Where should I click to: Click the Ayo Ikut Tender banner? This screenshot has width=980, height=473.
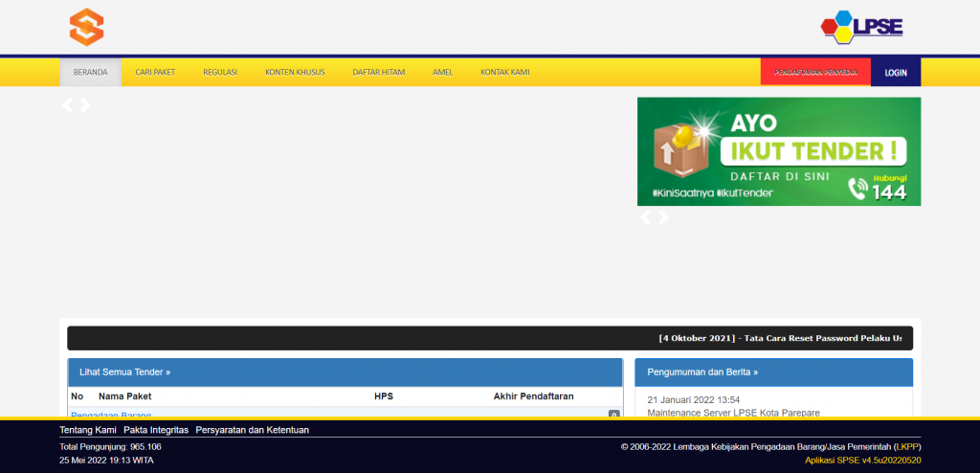[779, 151]
